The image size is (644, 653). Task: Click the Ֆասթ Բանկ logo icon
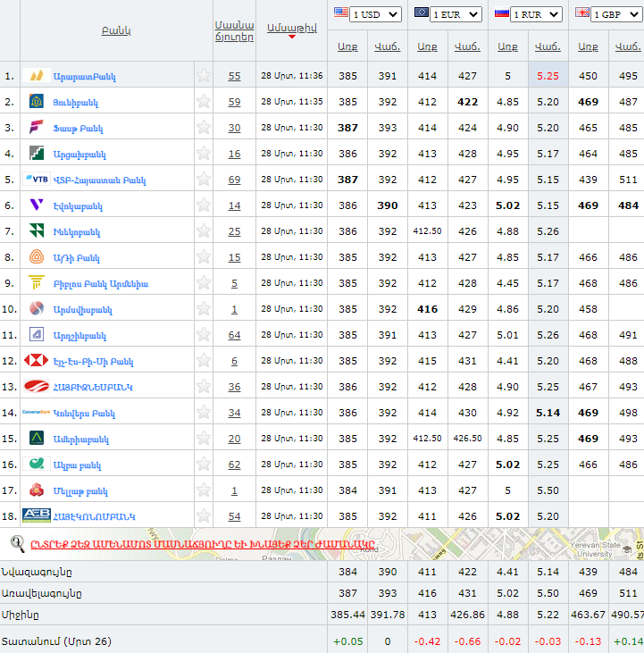37,127
